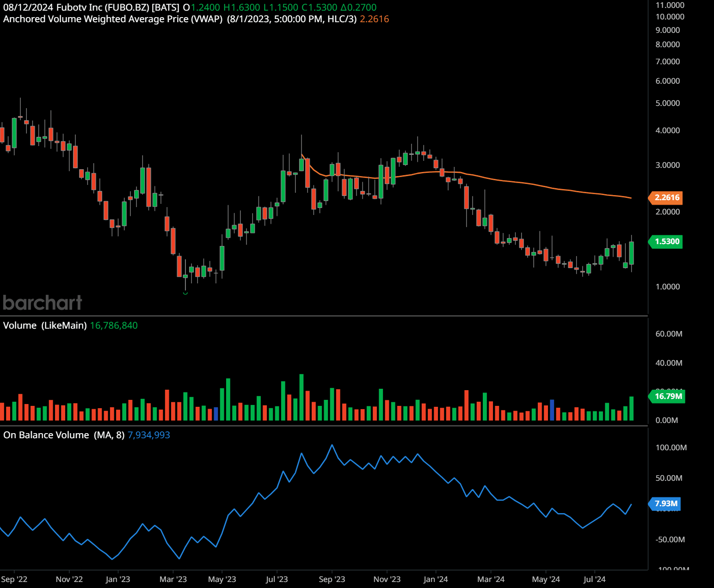Click the Nov '23 time axis label

tap(387, 579)
